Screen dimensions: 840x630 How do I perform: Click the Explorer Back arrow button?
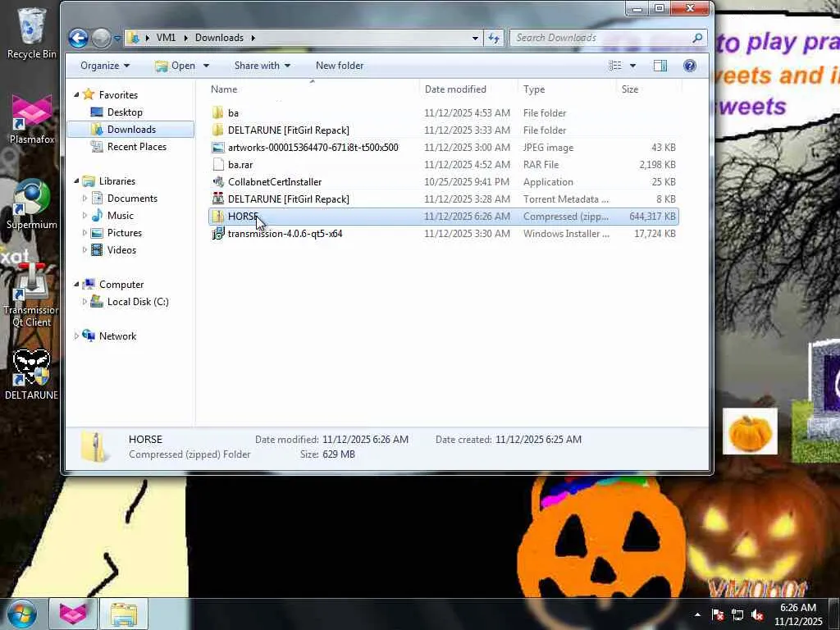(78, 38)
